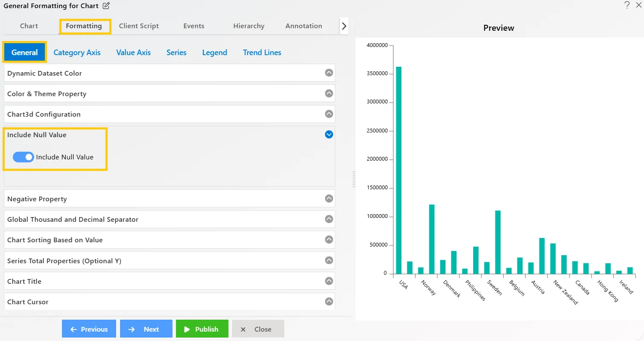The width and height of the screenshot is (644, 341).
Task: Click the panel splitter drag handle
Action: tap(354, 179)
